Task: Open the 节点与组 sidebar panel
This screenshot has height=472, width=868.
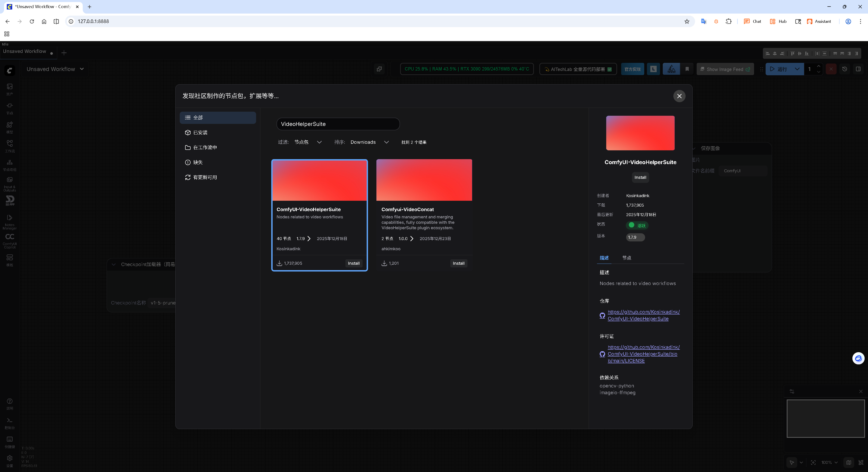Action: (x=9, y=164)
